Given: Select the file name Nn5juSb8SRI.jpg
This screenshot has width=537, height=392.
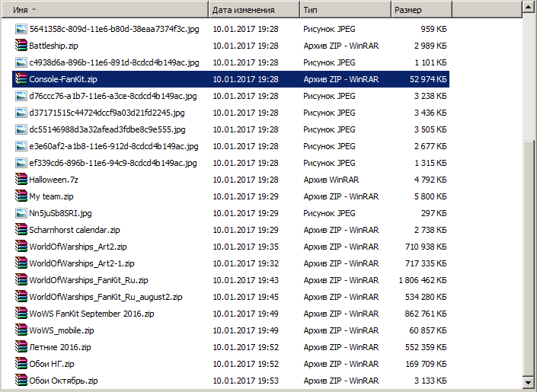Looking at the screenshot, I should click(x=60, y=213).
